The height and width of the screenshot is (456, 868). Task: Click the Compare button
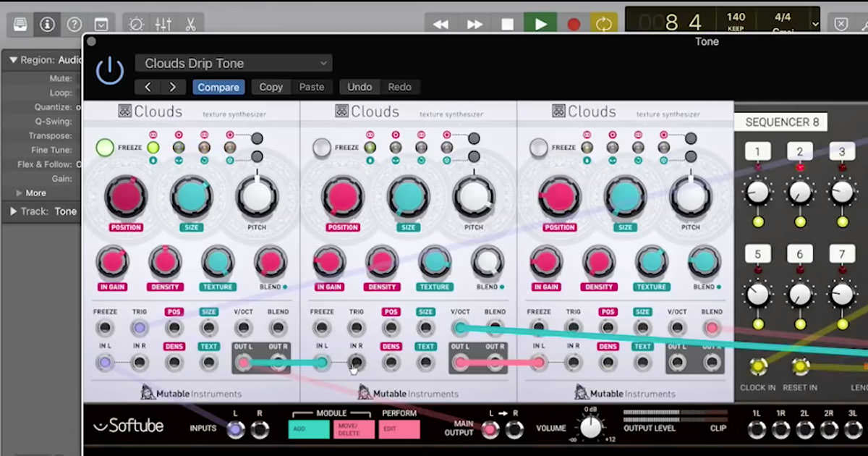pyautogui.click(x=218, y=87)
